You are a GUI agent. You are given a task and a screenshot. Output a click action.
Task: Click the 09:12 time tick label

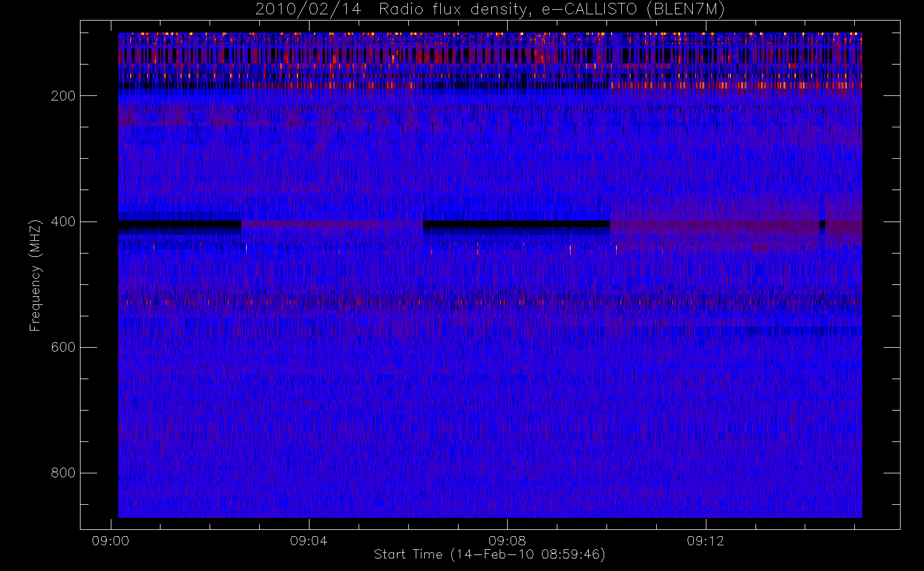[x=706, y=541]
